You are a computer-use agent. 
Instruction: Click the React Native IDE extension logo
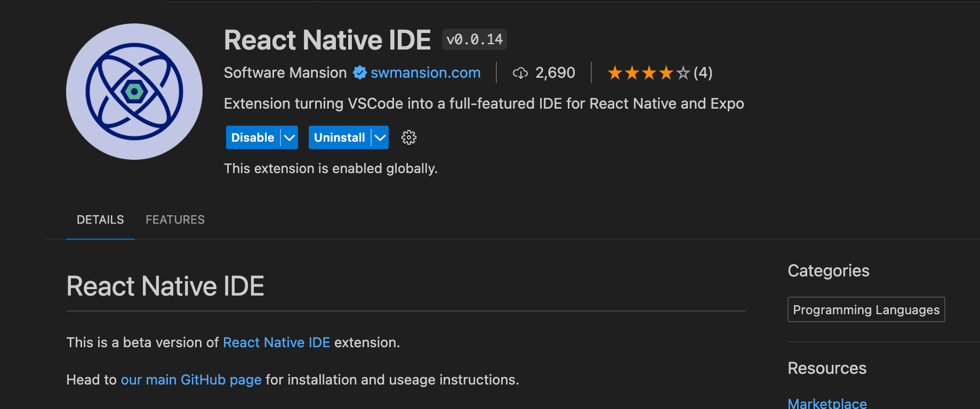[x=134, y=92]
